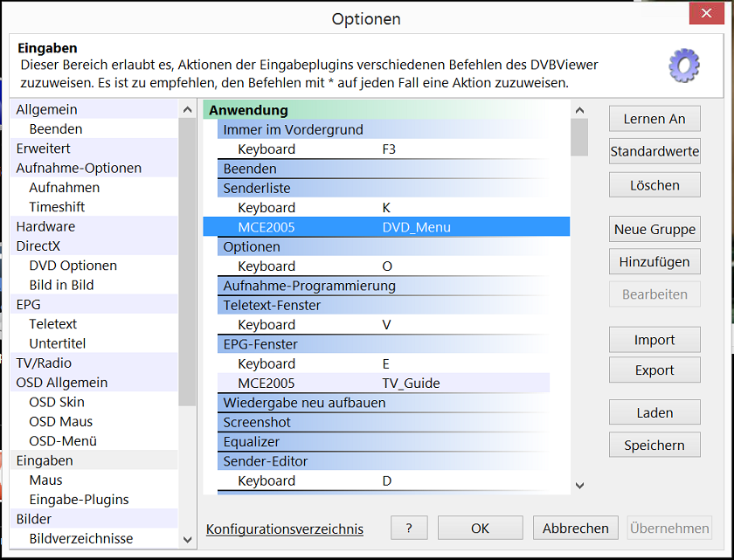734x560 pixels.
Task: Select the Eingabe-Plugins tree entry
Action: 79,500
